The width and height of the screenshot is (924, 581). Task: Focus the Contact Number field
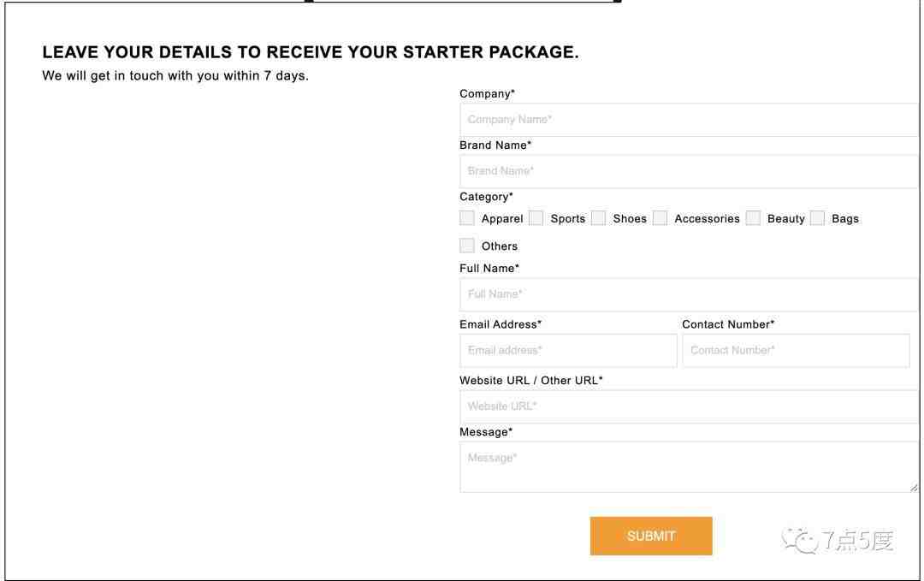[796, 351]
